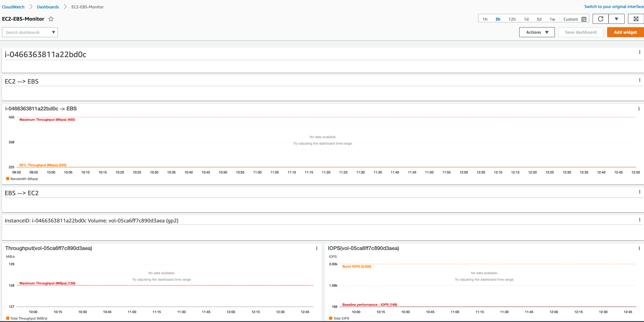Open widget menu for IOPS graph
Viewport: 644px width, 322px height.
(639, 248)
